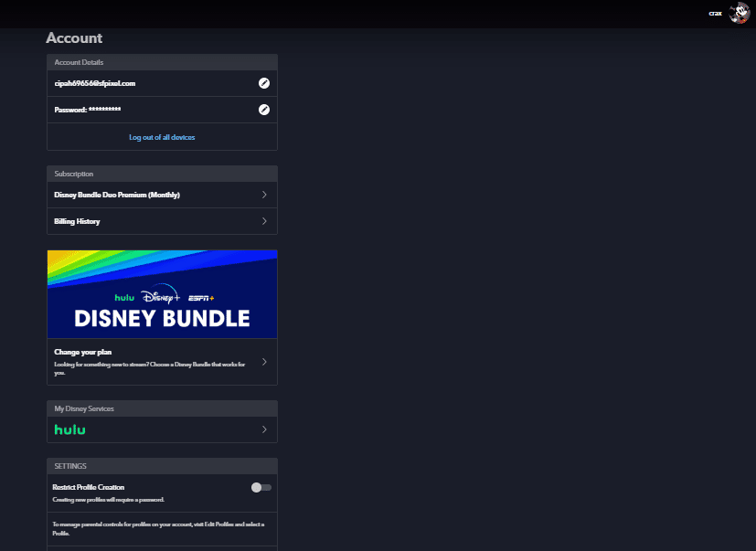Click the Restrict Profile Creation label

89,487
